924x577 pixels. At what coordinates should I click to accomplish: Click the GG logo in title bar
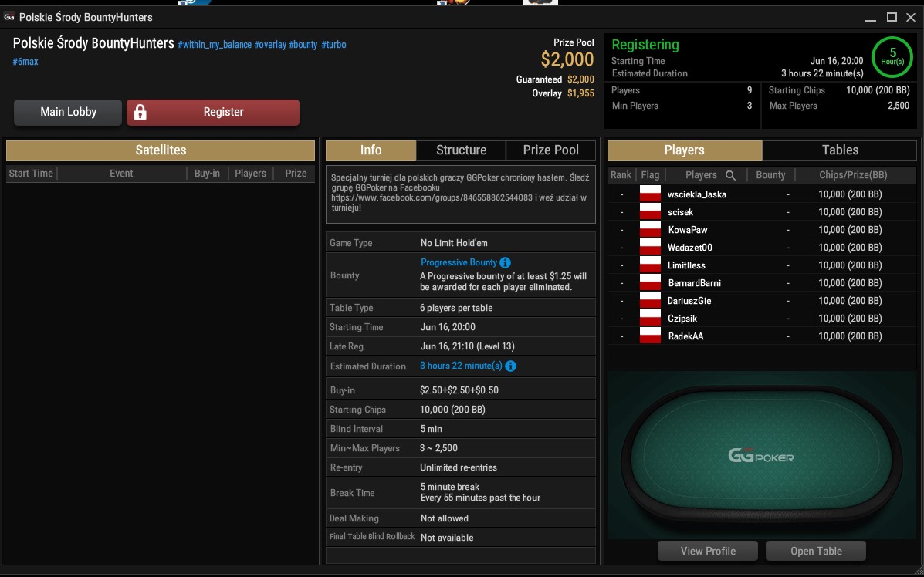click(x=8, y=17)
